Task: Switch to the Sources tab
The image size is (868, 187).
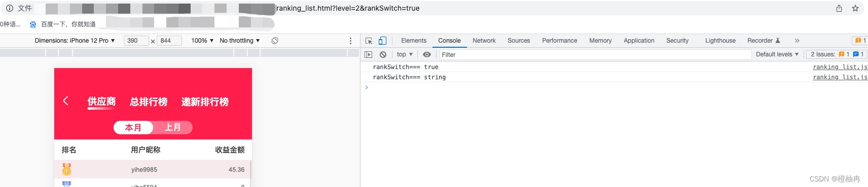Action: pyautogui.click(x=519, y=41)
